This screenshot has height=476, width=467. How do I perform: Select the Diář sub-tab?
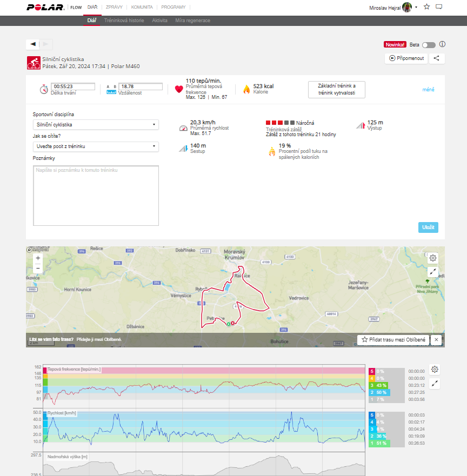pyautogui.click(x=92, y=21)
